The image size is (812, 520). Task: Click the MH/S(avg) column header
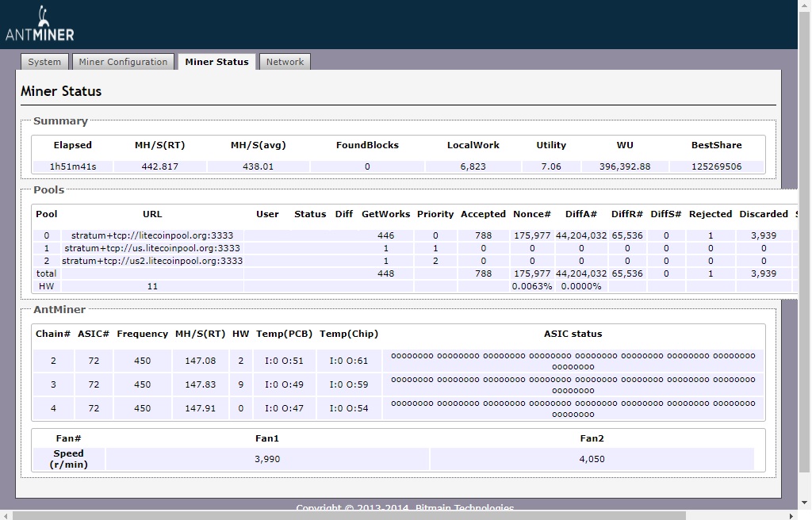pyautogui.click(x=259, y=145)
